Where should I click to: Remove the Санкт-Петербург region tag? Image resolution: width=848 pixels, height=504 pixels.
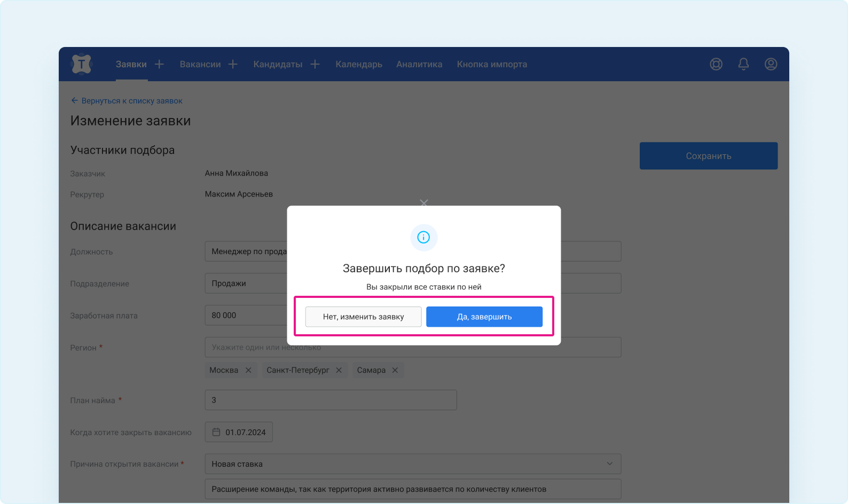coord(339,370)
